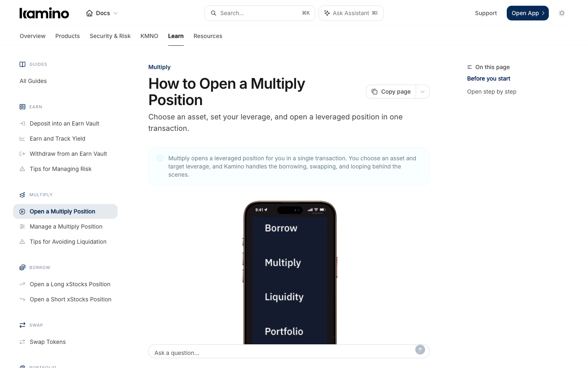
Task: Click the Open a Multiply Position play icon
Action: click(22, 211)
